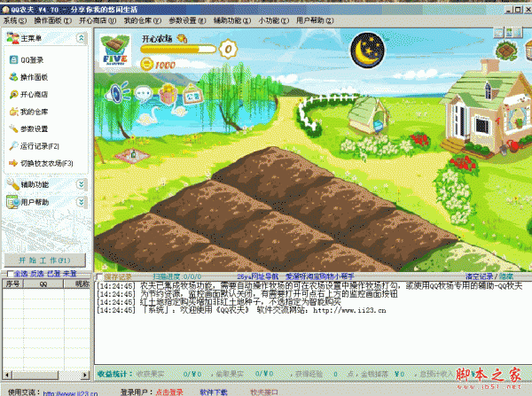The height and width of the screenshot is (396, 532).
Task: Click the 序号 column header
Action: [x=13, y=283]
